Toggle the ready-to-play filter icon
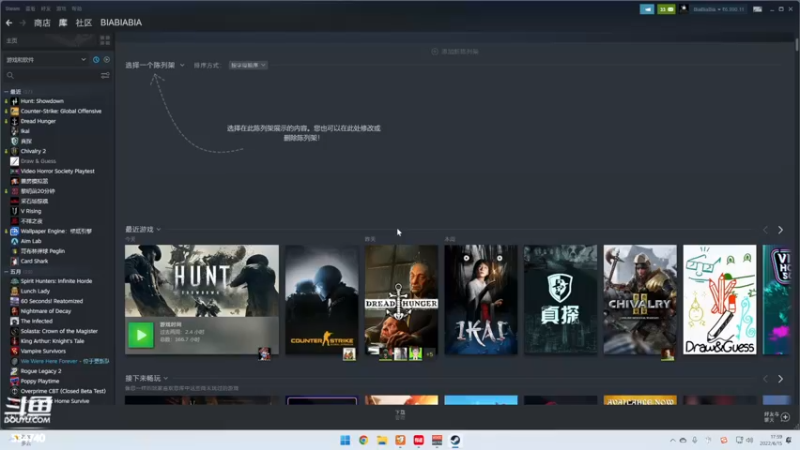The image size is (800, 450). click(107, 60)
